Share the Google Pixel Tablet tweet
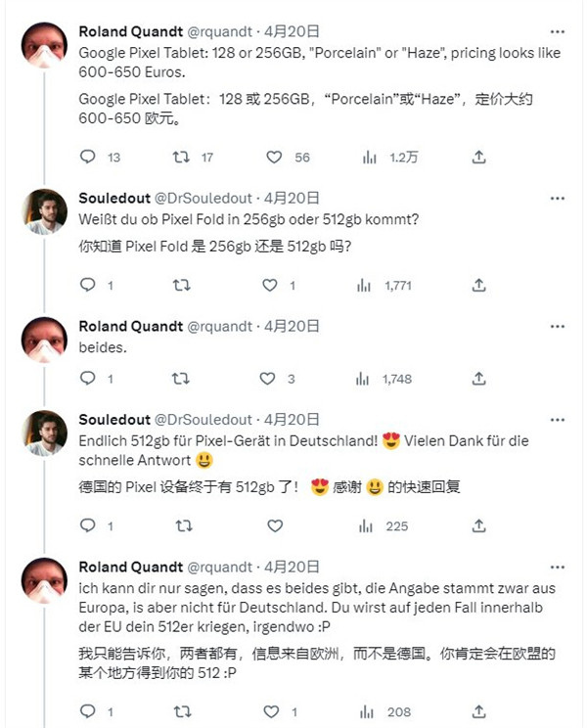587x728 pixels. [x=478, y=157]
